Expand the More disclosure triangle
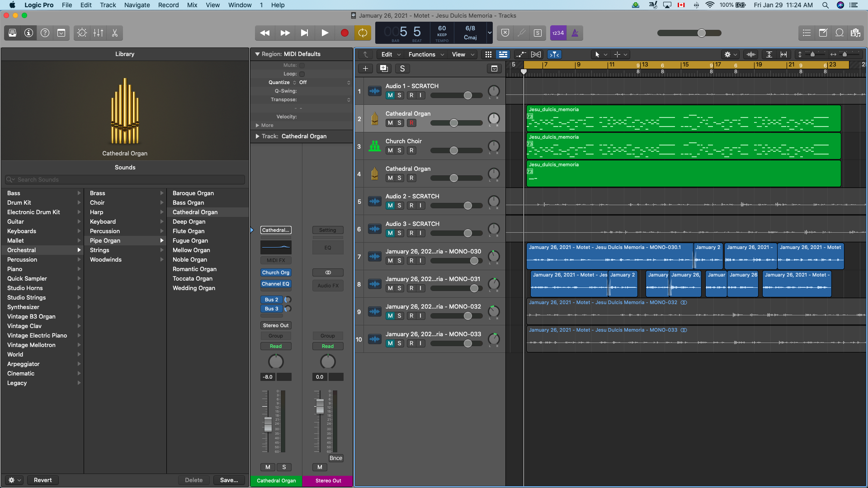Image resolution: width=868 pixels, height=488 pixels. tap(257, 125)
